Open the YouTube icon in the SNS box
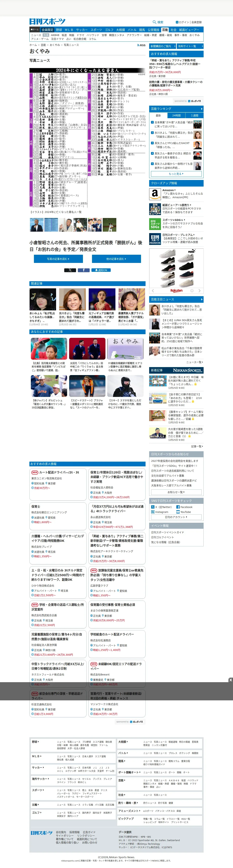Image resolution: width=233 pixels, height=868 pixels. (178, 512)
